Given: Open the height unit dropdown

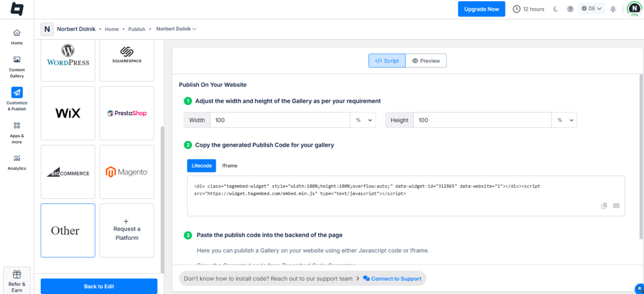Looking at the screenshot, I should (x=564, y=120).
